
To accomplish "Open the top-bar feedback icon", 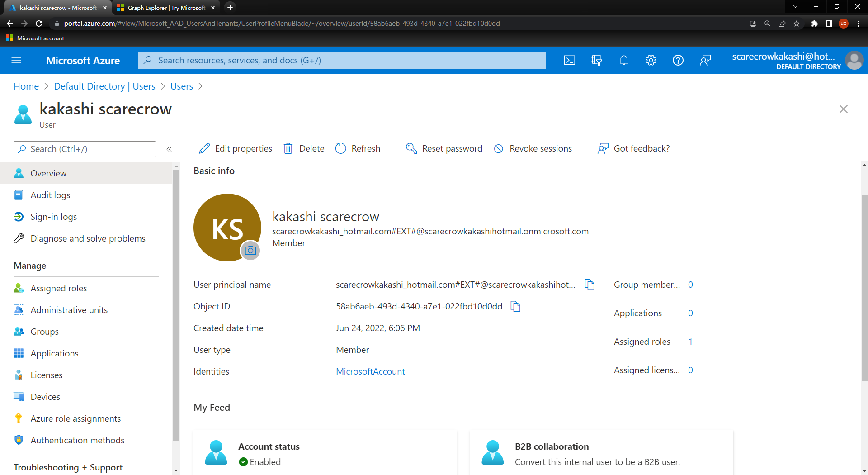I will tap(705, 60).
